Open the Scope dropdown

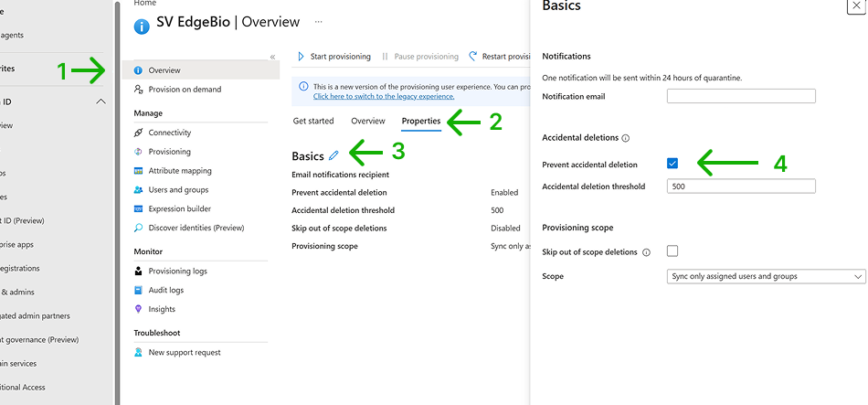[767, 276]
